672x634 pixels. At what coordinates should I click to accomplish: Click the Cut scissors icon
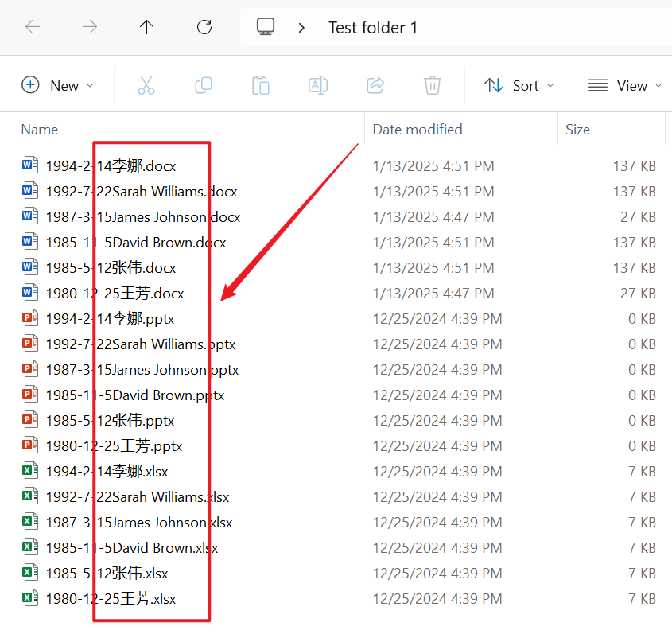click(x=146, y=85)
